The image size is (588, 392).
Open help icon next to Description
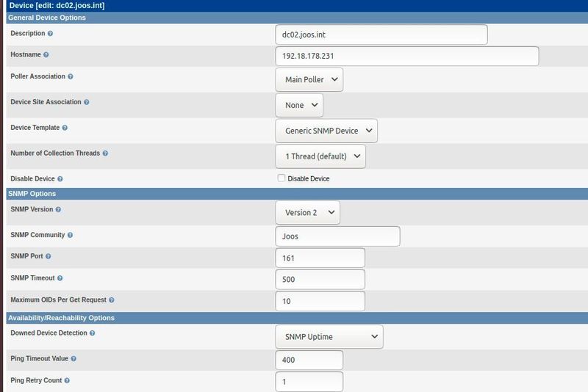click(x=50, y=33)
